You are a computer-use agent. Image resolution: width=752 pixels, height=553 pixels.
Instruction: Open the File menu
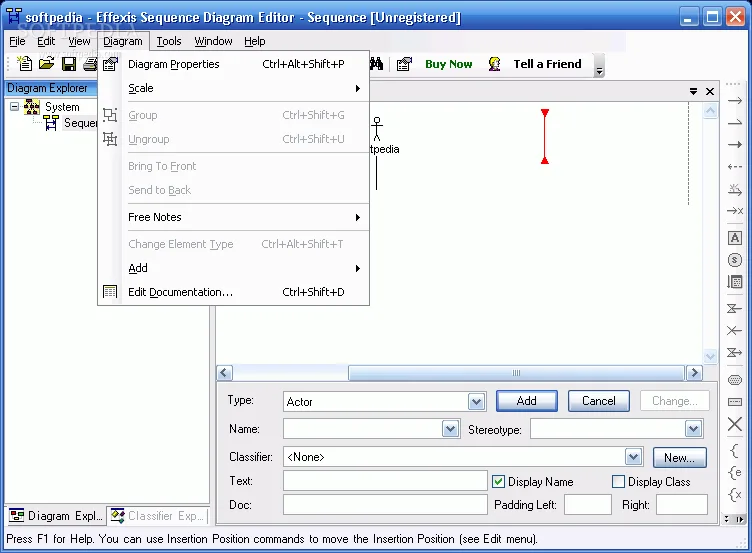click(17, 41)
